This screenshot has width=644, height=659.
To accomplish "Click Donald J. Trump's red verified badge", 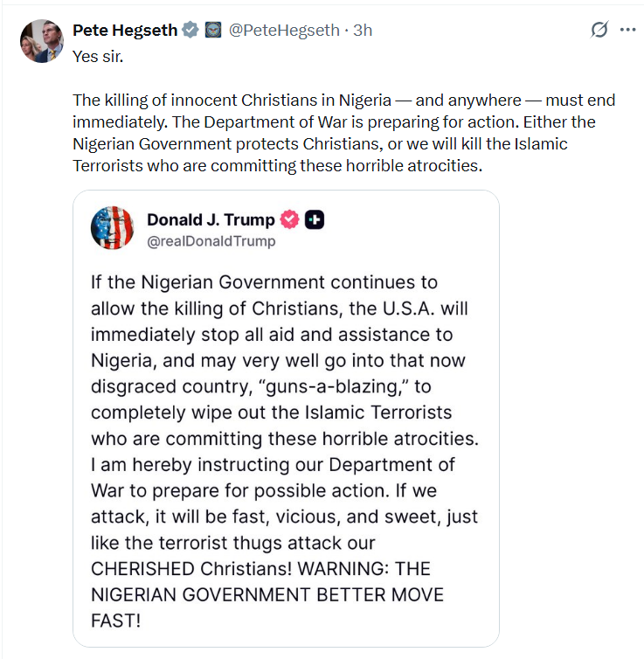I will tap(290, 219).
